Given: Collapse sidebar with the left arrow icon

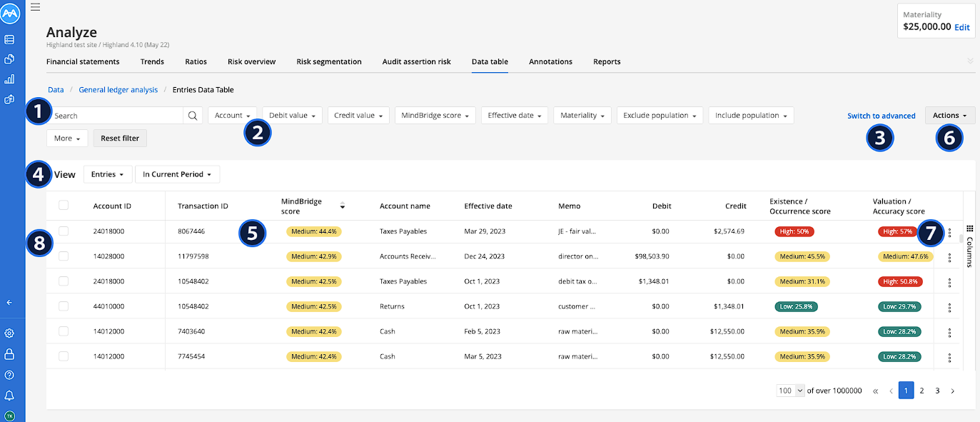Looking at the screenshot, I should (10, 302).
